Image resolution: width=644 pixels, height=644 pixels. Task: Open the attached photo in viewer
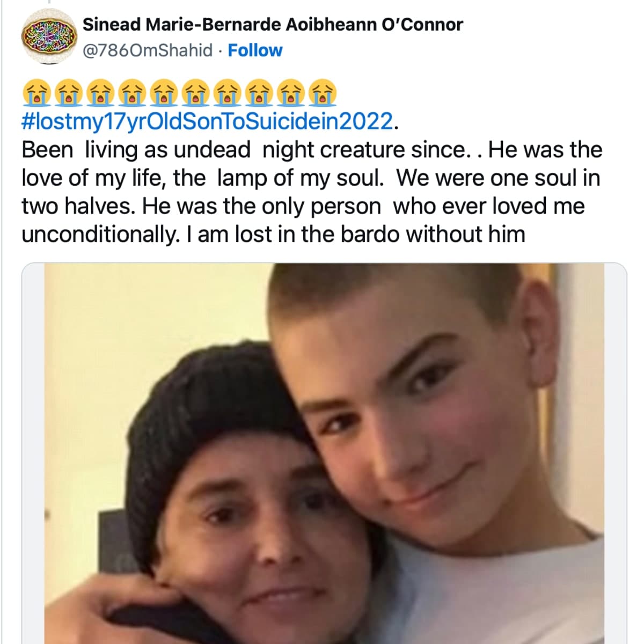click(324, 453)
